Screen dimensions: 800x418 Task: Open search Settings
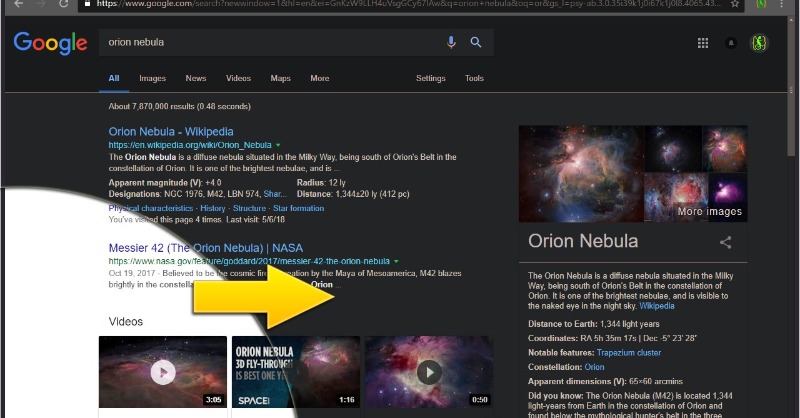coord(431,78)
